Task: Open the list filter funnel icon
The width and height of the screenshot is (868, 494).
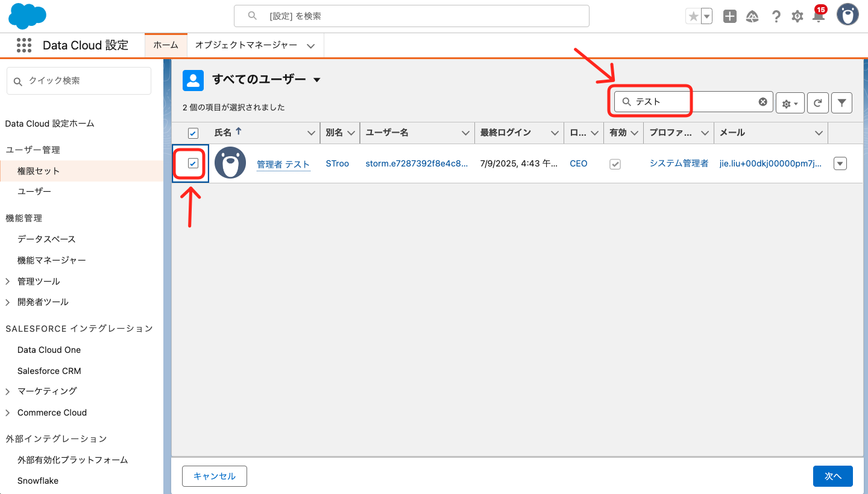Action: point(841,103)
